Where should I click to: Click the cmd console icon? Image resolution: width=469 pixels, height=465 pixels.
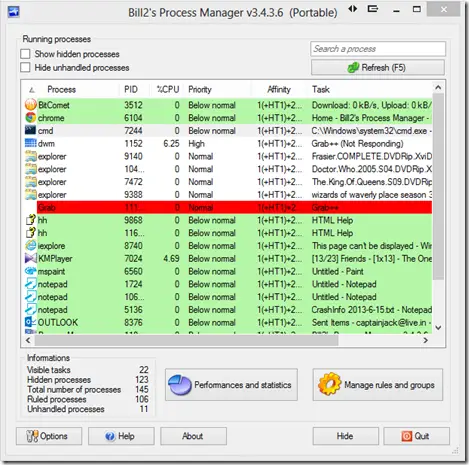point(31,130)
